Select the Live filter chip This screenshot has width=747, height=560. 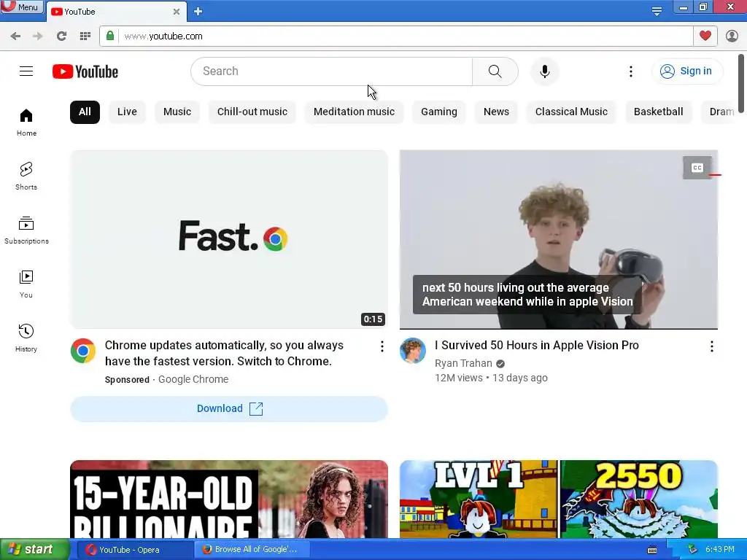tap(127, 112)
